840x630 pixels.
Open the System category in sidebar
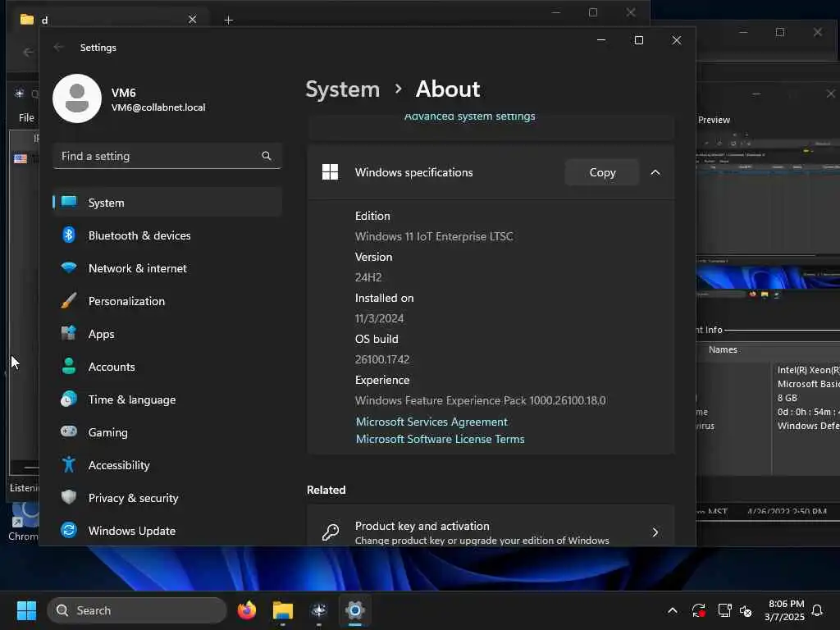click(167, 203)
